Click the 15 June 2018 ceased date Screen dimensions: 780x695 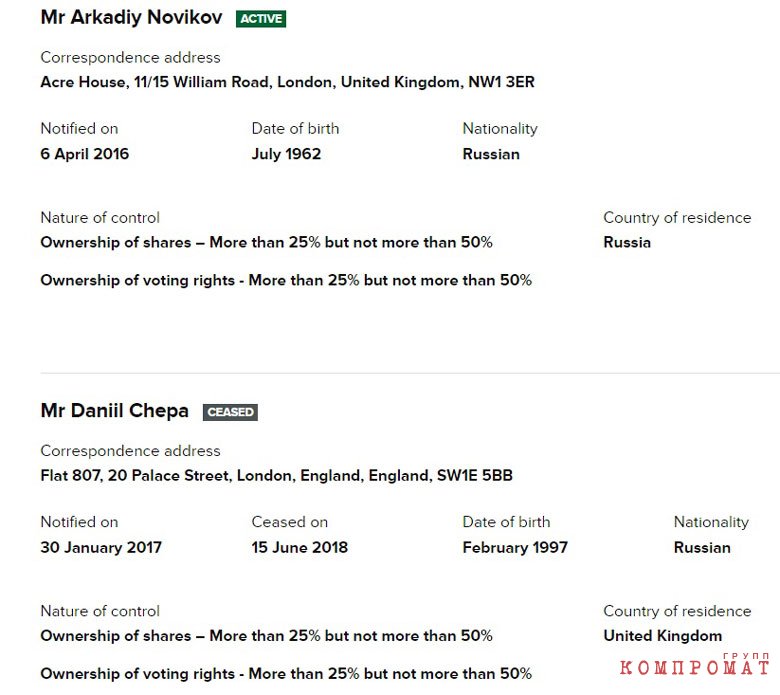tap(299, 548)
